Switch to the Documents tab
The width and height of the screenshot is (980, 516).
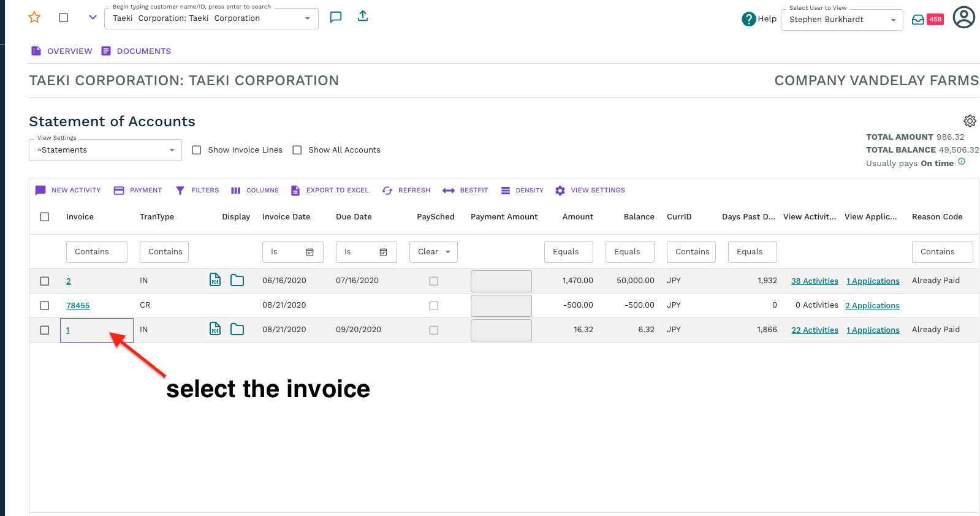[x=136, y=51]
